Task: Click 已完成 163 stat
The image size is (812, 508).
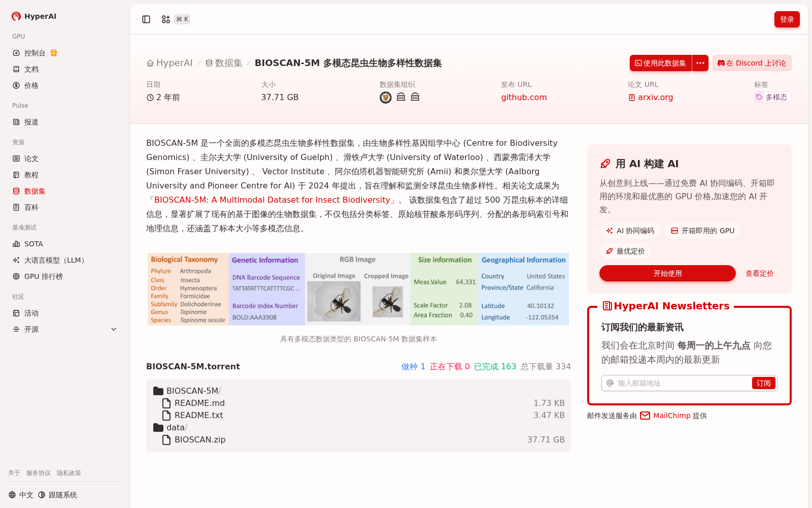Action: click(x=495, y=366)
